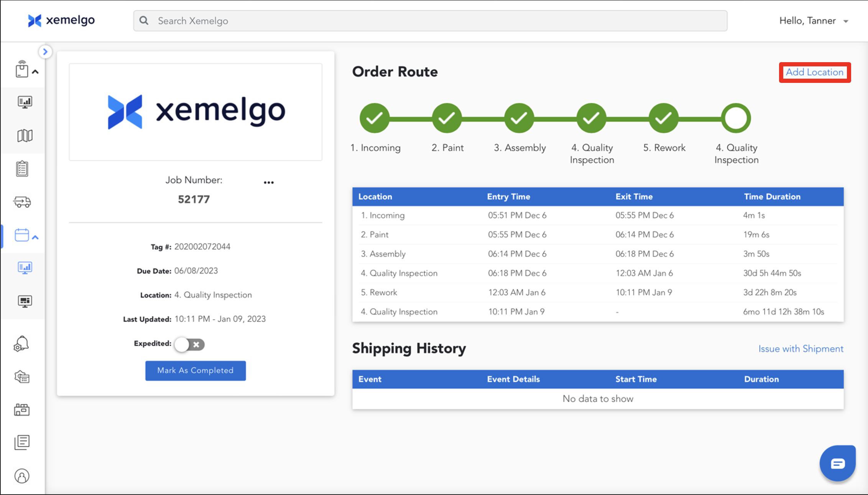Image resolution: width=868 pixels, height=495 pixels.
Task: Expand the sidebar with the chevron arrow
Action: click(x=45, y=52)
